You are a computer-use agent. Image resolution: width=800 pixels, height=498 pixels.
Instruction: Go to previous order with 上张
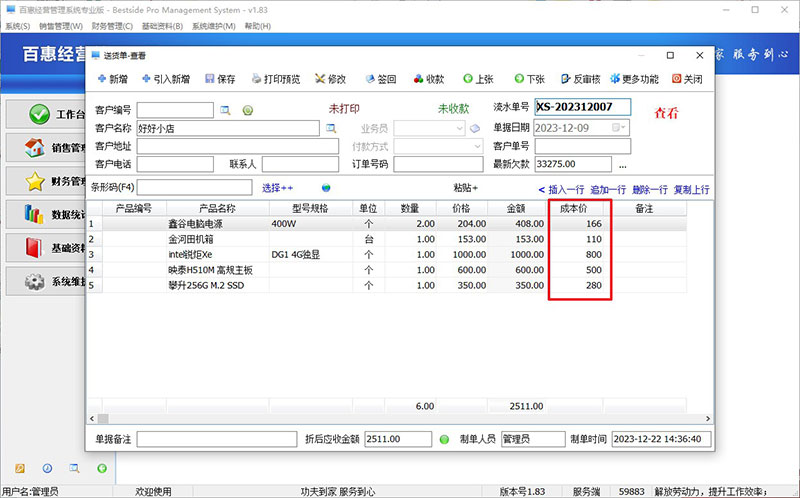(x=479, y=79)
